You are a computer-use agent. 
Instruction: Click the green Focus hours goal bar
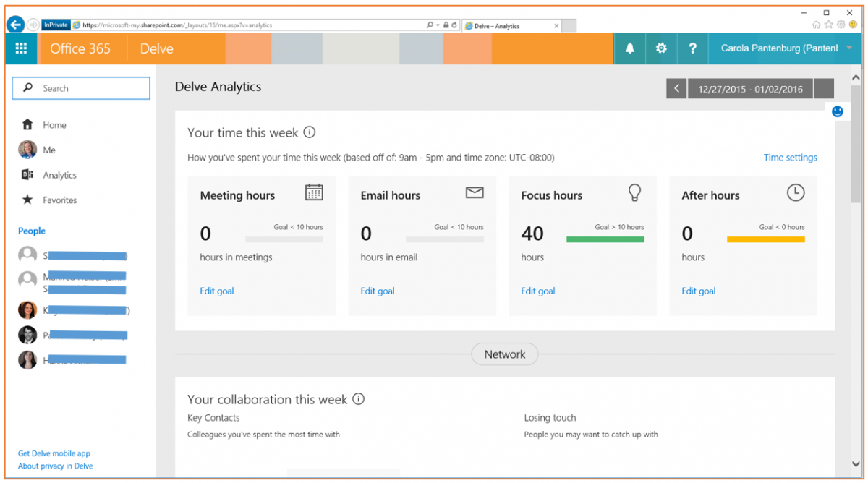(605, 239)
